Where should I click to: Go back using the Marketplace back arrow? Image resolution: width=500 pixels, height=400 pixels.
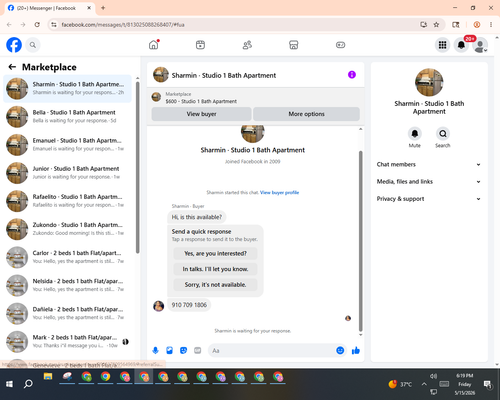(x=12, y=67)
